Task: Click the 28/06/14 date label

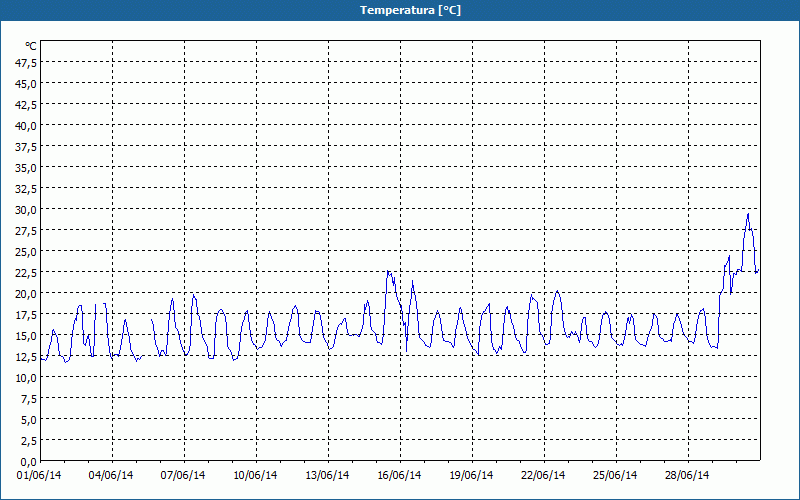Action: (x=687, y=475)
